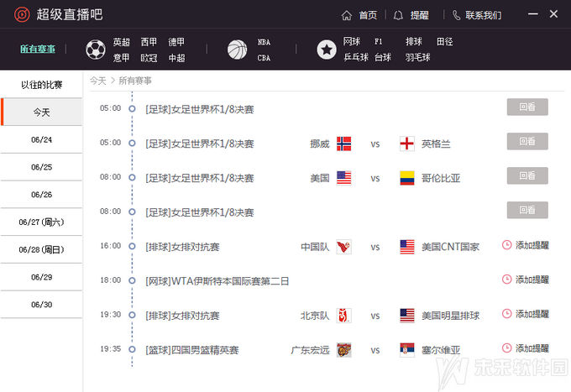Select the star other-sports icon
Screen dimensions: 571x392
327,50
